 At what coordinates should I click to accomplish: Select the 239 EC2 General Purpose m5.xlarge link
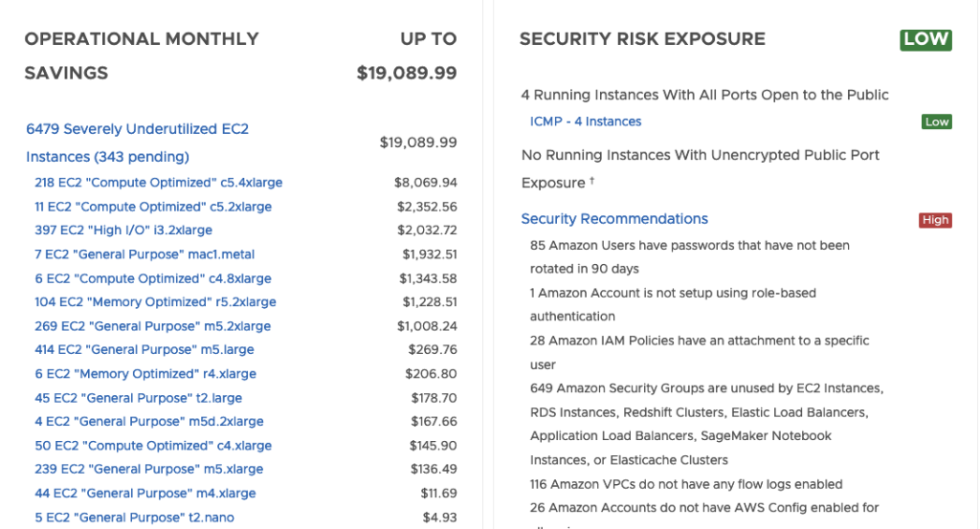pyautogui.click(x=149, y=470)
